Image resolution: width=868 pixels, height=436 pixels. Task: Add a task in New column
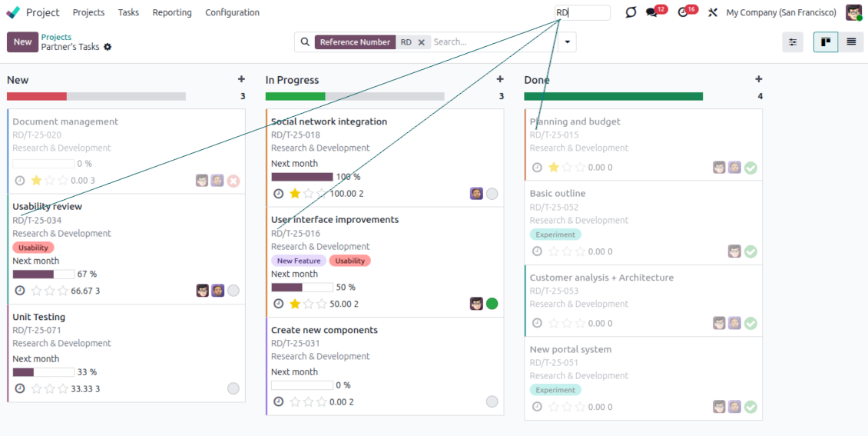coord(241,79)
